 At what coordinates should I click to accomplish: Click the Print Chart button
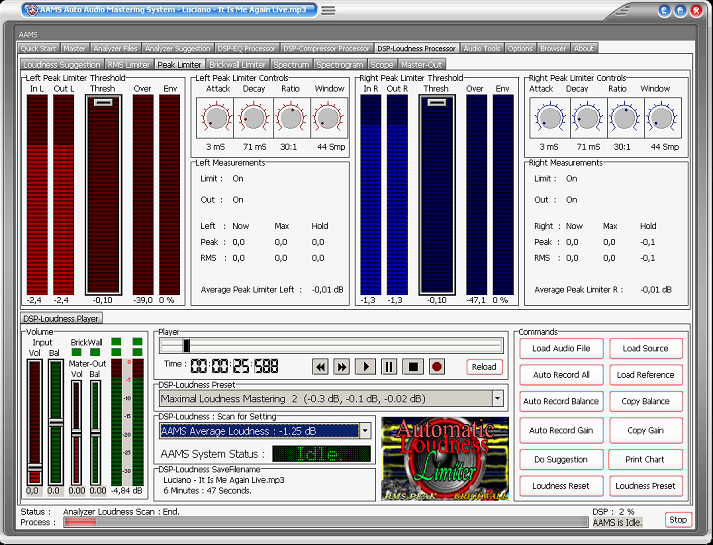click(645, 459)
